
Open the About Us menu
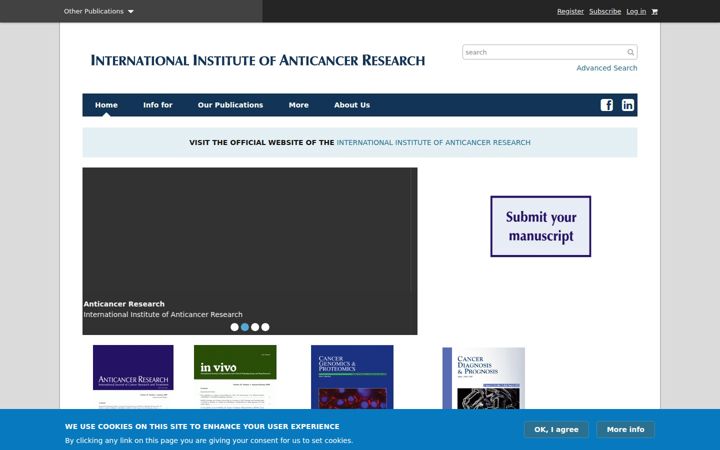pos(352,105)
